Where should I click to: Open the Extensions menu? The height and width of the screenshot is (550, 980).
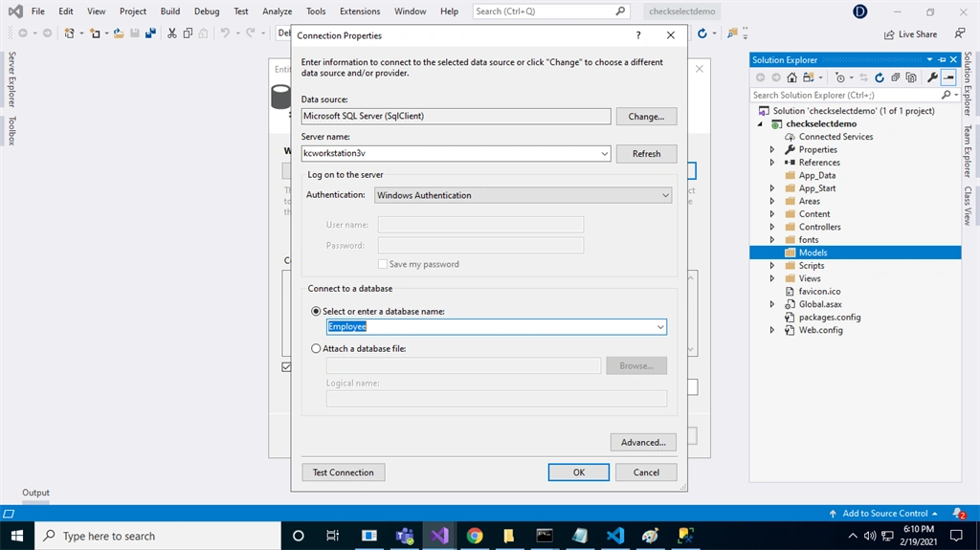pyautogui.click(x=360, y=11)
